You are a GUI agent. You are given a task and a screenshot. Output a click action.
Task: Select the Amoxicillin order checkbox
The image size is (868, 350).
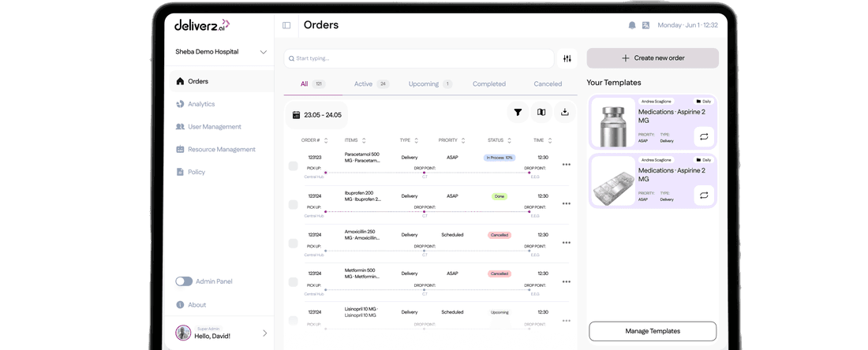coord(294,244)
